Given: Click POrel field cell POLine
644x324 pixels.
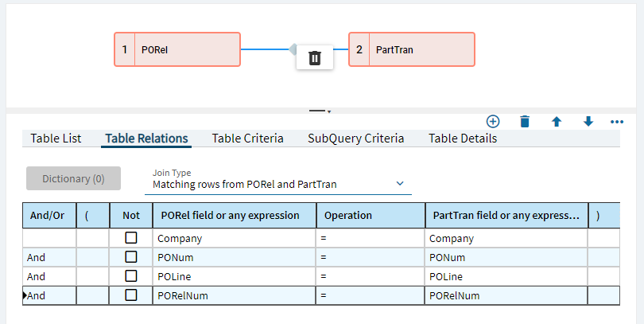Looking at the screenshot, I should pyautogui.click(x=234, y=276).
